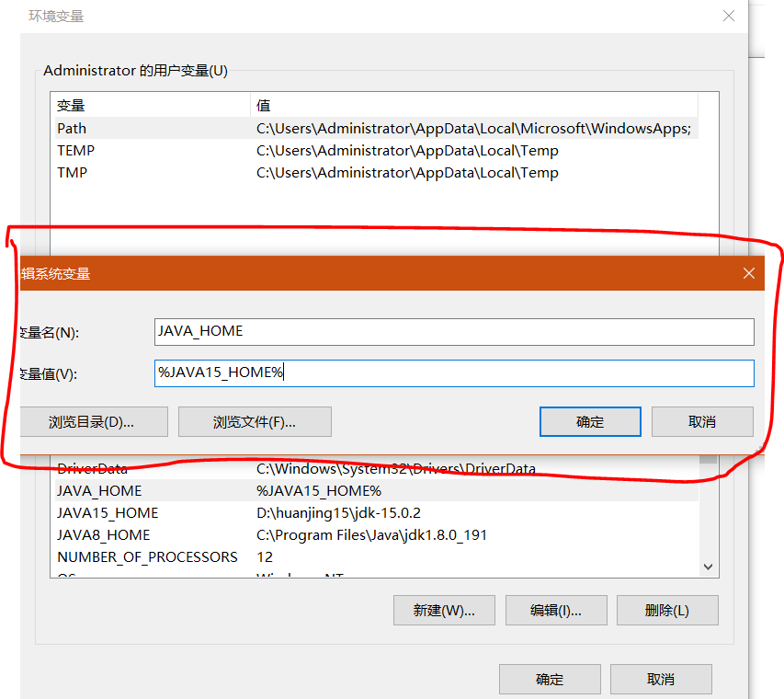This screenshot has height=699, width=784.
Task: Click 取消 at the bottom of the dialog
Action: (x=662, y=679)
